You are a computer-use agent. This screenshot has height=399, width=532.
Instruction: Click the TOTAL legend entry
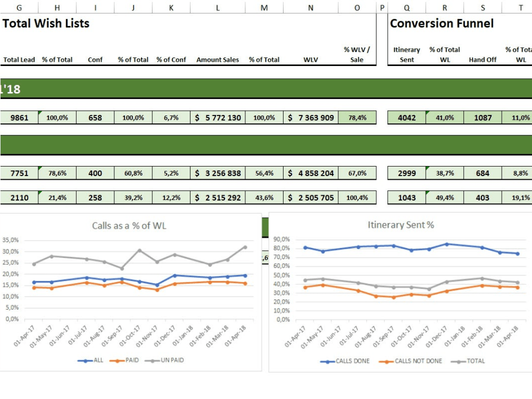[474, 361]
